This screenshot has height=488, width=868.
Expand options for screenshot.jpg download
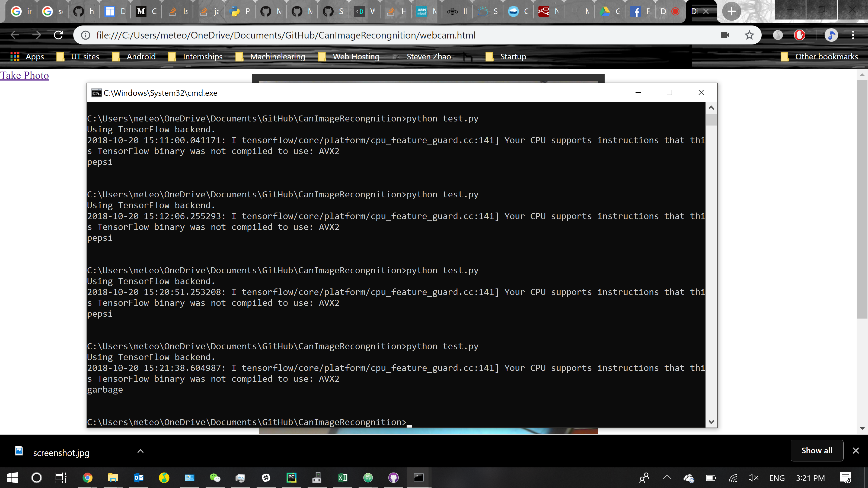[x=141, y=451]
